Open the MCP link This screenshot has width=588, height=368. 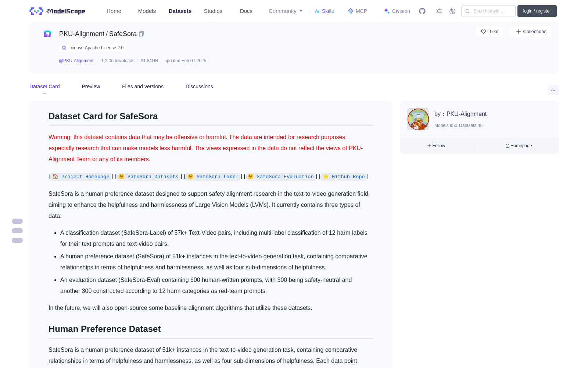click(x=358, y=11)
